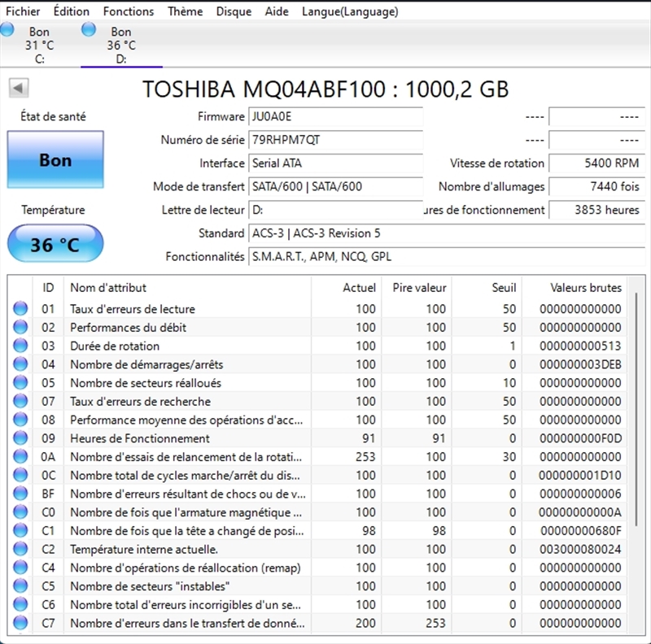651x644 pixels.
Task: Click the blue Bon health status button
Action: [55, 159]
